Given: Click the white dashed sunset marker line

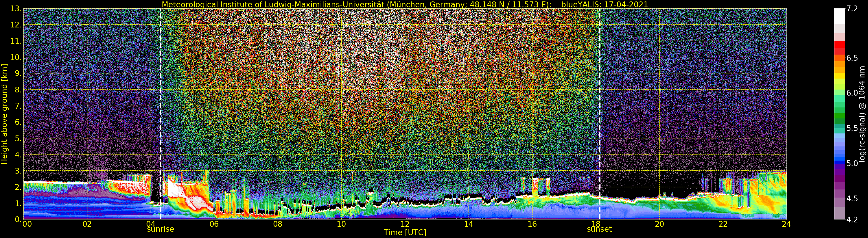Looking at the screenshot, I should 600,114.
